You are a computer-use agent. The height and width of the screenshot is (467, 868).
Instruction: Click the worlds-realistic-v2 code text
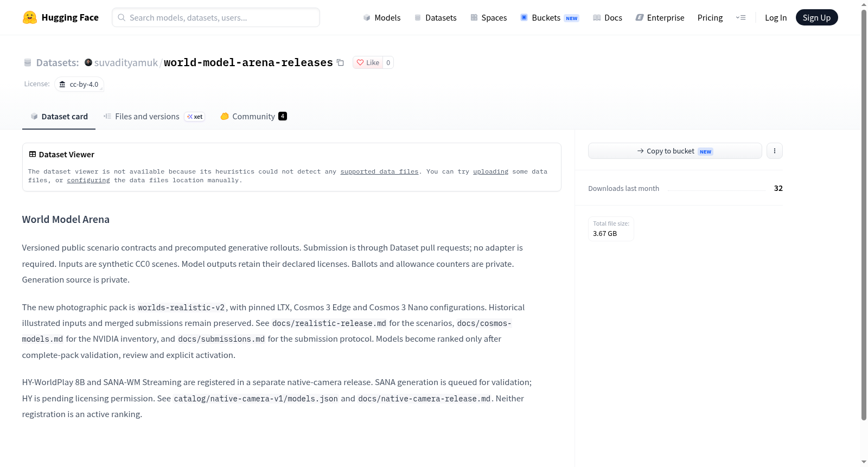click(x=181, y=308)
